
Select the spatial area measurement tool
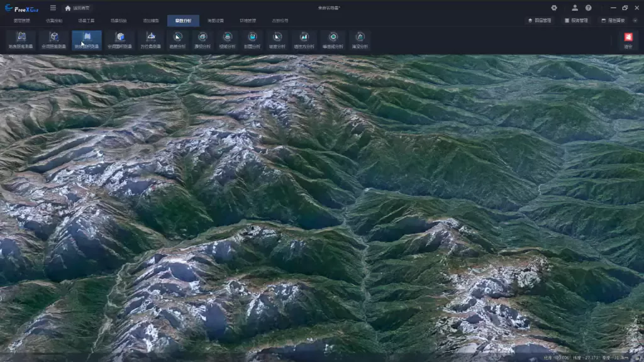119,40
